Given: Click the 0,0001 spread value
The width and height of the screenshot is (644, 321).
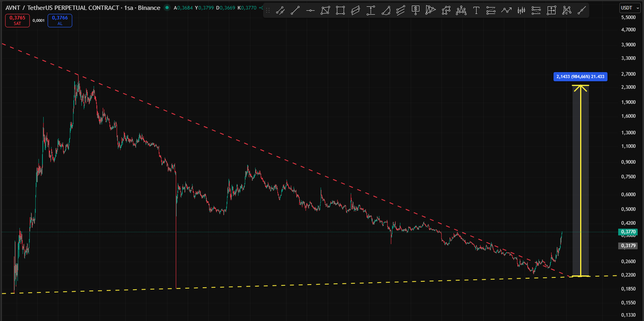Looking at the screenshot, I should click(39, 20).
